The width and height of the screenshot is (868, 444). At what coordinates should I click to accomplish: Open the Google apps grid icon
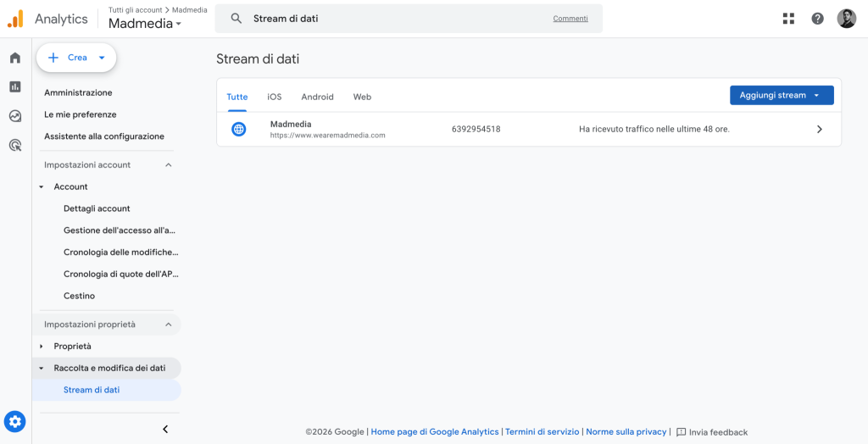788,19
